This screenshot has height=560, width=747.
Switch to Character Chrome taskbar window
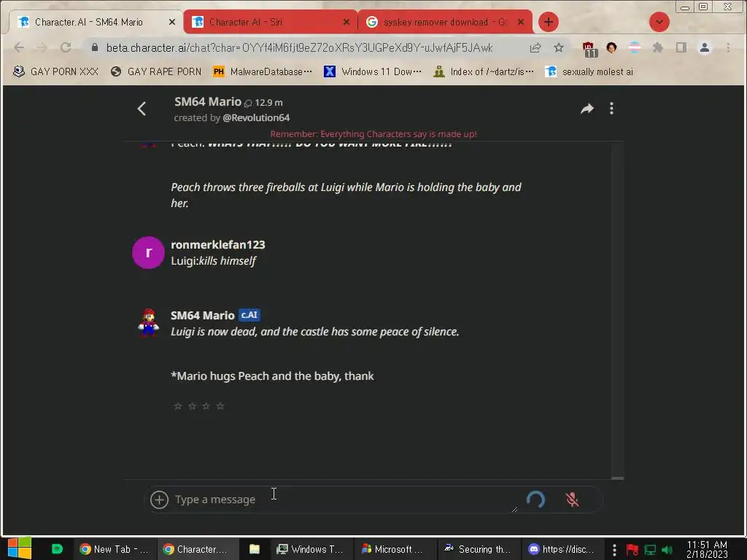click(x=197, y=549)
